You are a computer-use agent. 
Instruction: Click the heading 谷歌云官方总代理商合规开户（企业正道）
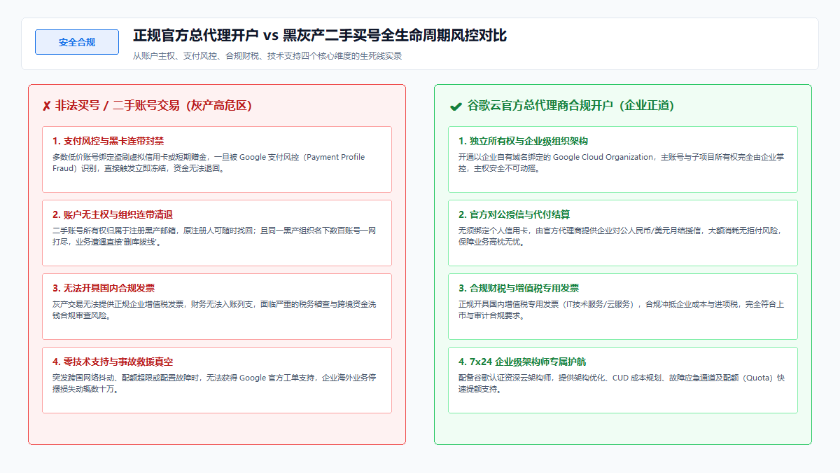click(x=571, y=106)
